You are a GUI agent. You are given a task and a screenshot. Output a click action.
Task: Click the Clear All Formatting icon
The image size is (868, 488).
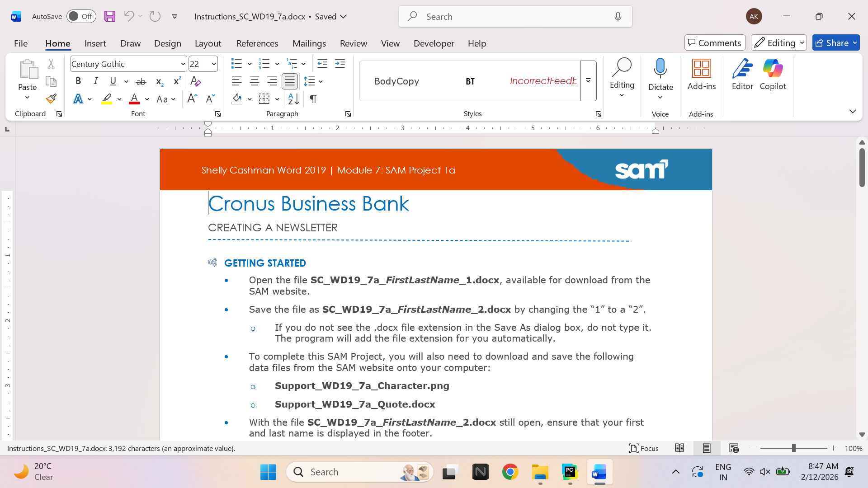click(195, 81)
